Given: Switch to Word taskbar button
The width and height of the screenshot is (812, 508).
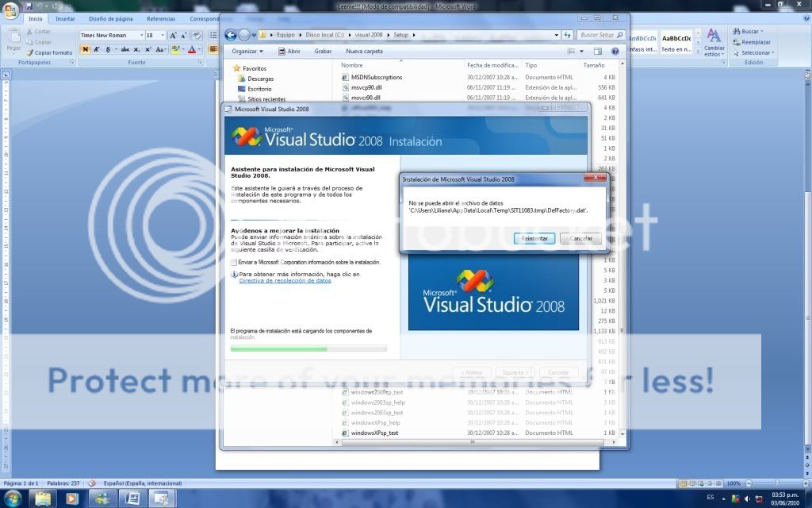Looking at the screenshot, I should (132, 498).
